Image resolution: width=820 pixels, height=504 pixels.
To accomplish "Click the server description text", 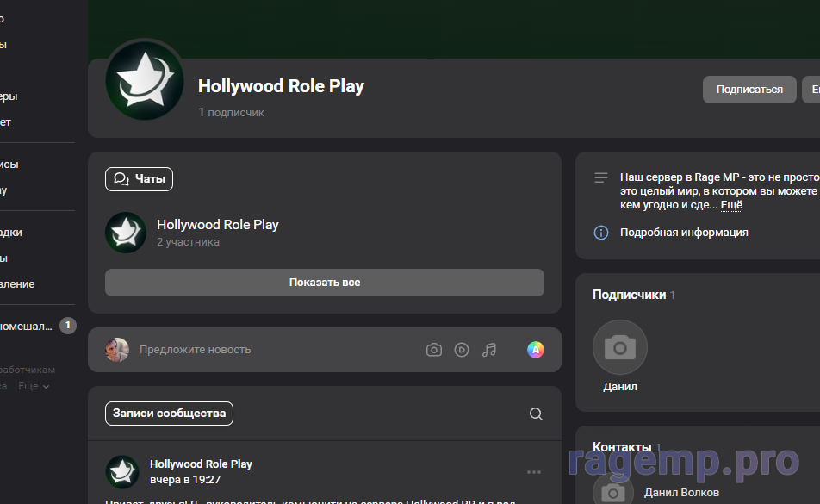I will pyautogui.click(x=719, y=190).
